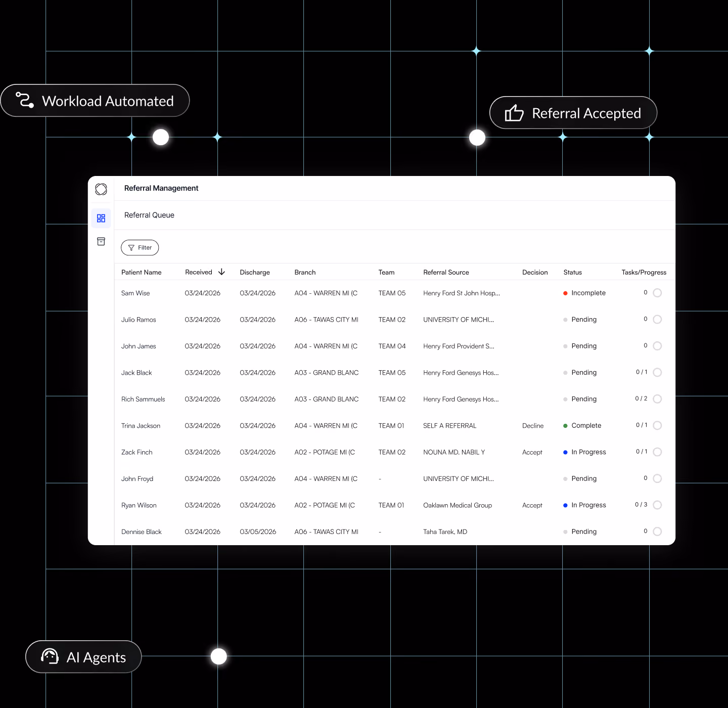Sort by the Branch column header
728x708 pixels.
click(305, 272)
